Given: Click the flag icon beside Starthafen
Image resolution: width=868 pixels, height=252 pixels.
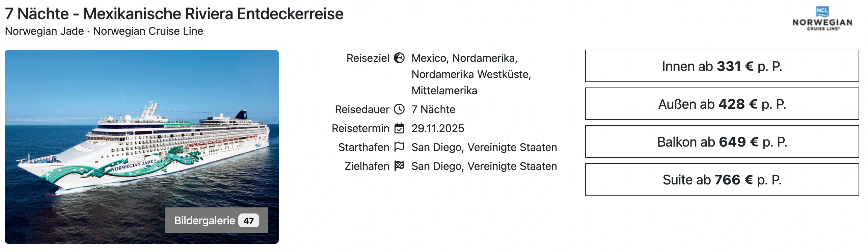Looking at the screenshot, I should [399, 147].
